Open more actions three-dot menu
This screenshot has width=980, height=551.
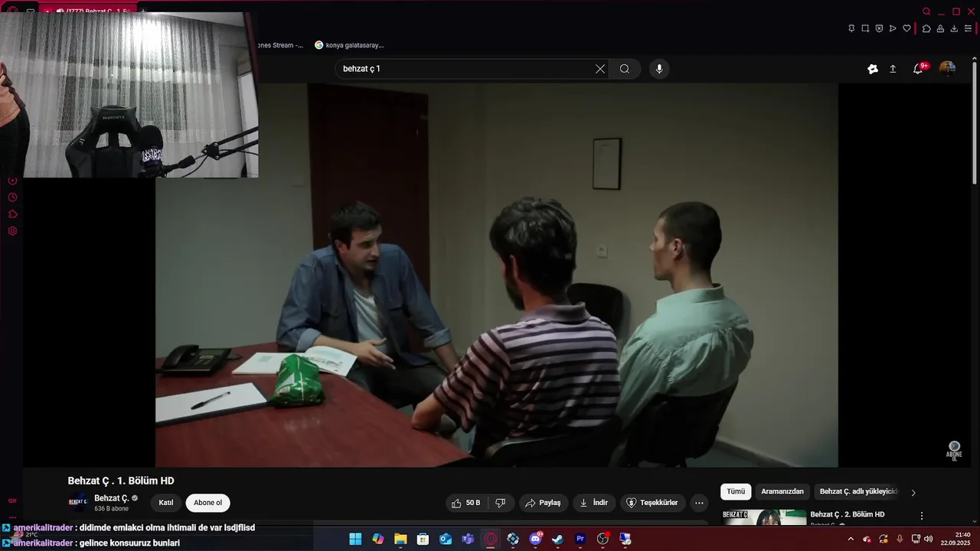tap(699, 503)
